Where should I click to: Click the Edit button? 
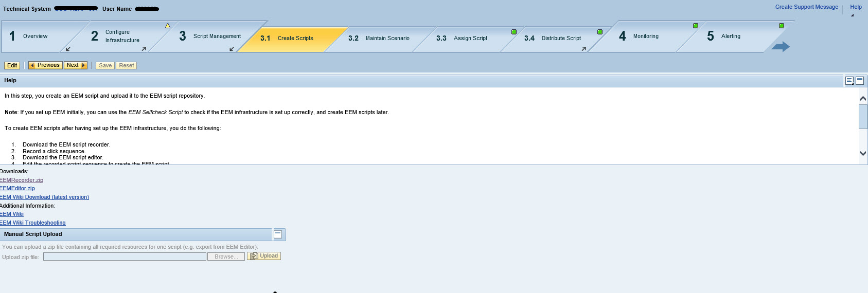pos(12,65)
